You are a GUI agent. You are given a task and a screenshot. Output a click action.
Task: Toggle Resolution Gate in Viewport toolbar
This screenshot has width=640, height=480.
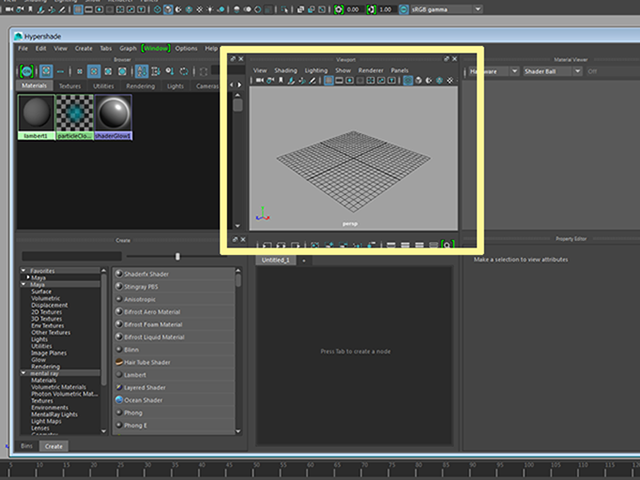tap(350, 80)
